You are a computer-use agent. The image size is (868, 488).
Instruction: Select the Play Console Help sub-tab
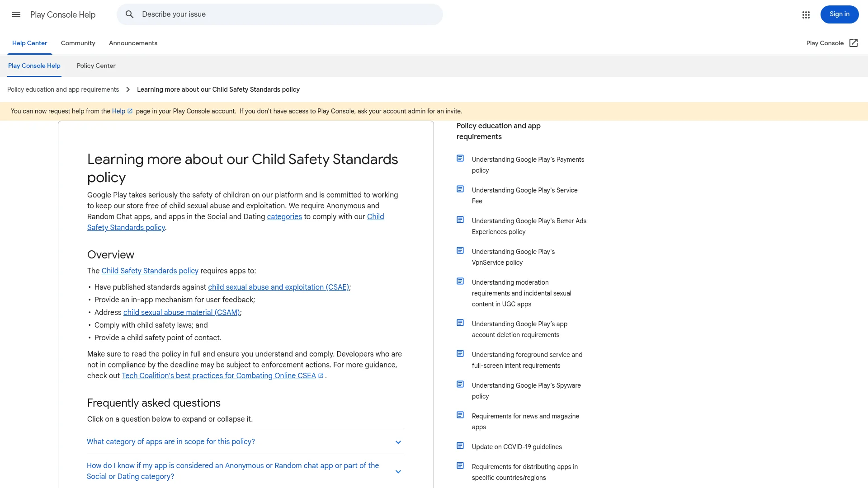pyautogui.click(x=34, y=66)
